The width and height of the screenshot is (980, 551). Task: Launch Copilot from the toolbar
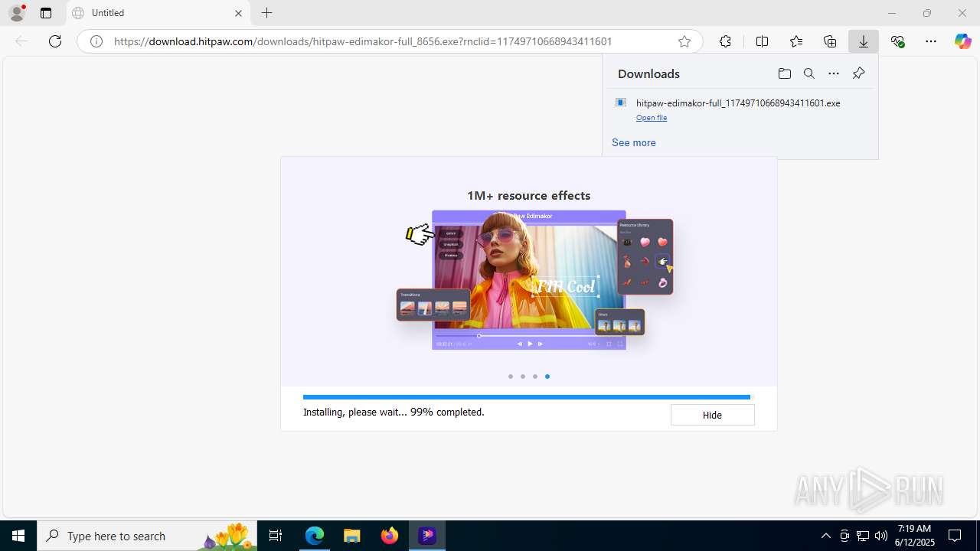pos(963,41)
